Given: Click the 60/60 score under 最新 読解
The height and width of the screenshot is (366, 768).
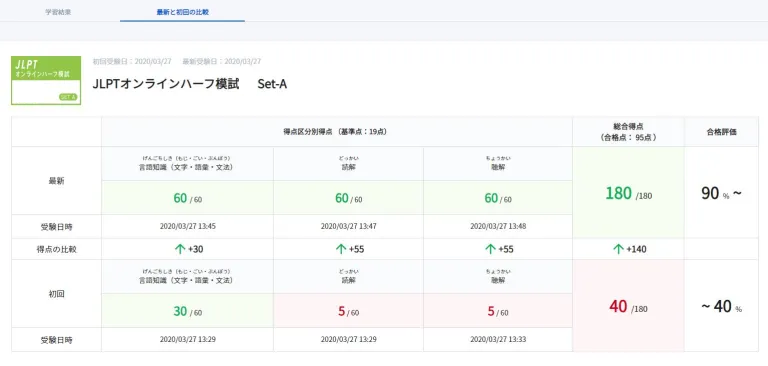Looking at the screenshot, I should click(x=348, y=198).
